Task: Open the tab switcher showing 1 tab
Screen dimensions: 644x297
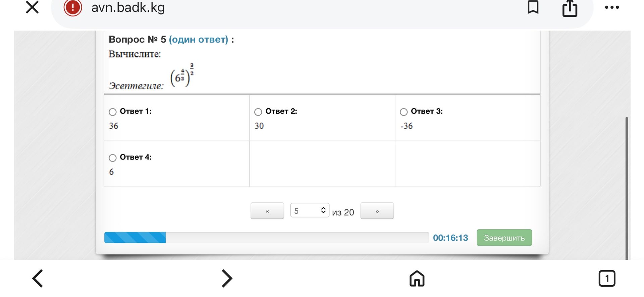Action: [x=607, y=278]
